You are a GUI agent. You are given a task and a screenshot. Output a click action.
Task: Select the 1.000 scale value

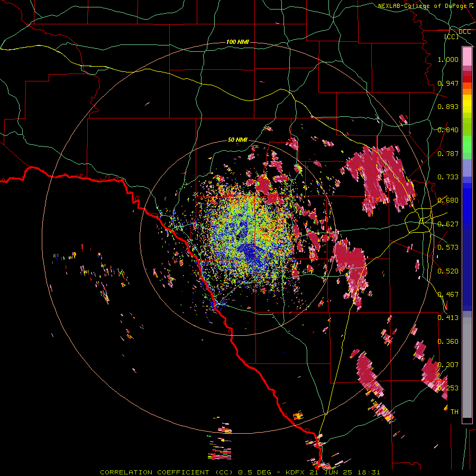click(448, 59)
